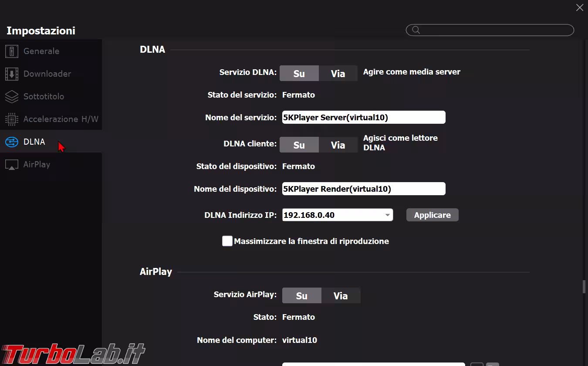This screenshot has width=588, height=366.
Task: Click the Nome del servizio text field
Action: click(x=364, y=117)
